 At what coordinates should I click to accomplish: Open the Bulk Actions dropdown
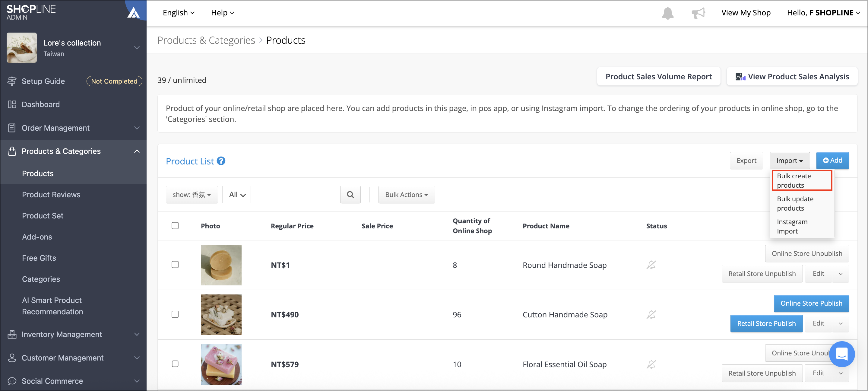pyautogui.click(x=406, y=195)
